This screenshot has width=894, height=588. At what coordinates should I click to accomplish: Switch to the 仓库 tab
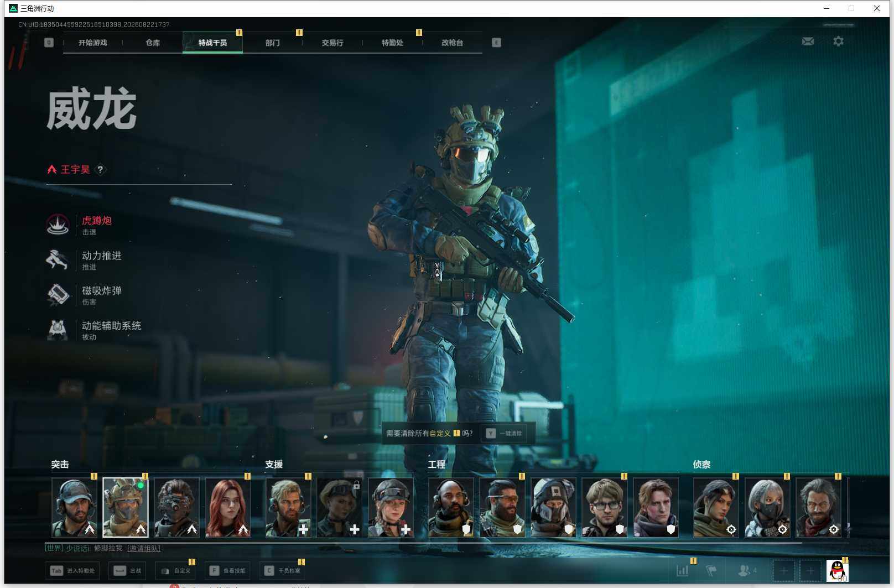[153, 43]
